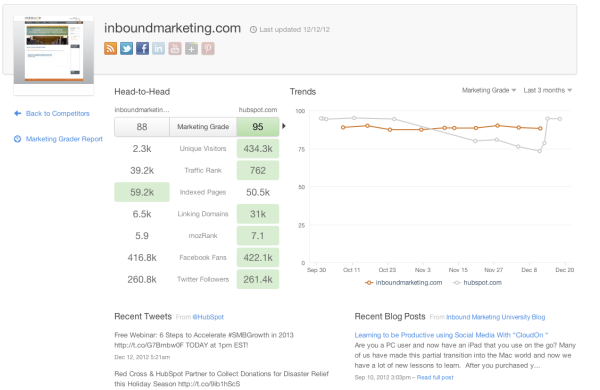Click the Free Webinar tweet text

click(x=204, y=340)
